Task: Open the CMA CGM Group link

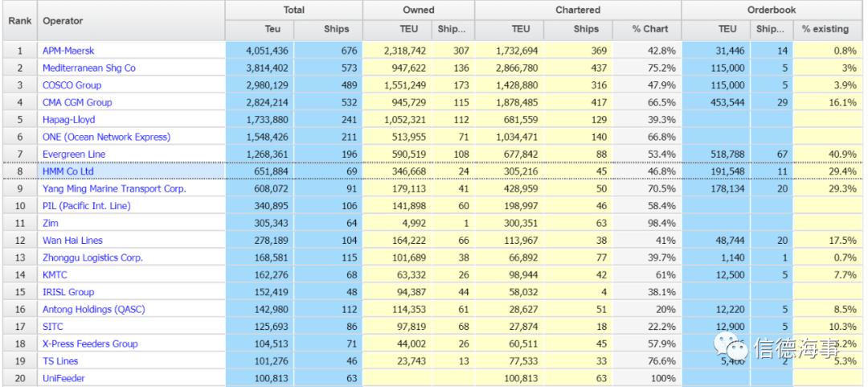Action: click(x=77, y=102)
